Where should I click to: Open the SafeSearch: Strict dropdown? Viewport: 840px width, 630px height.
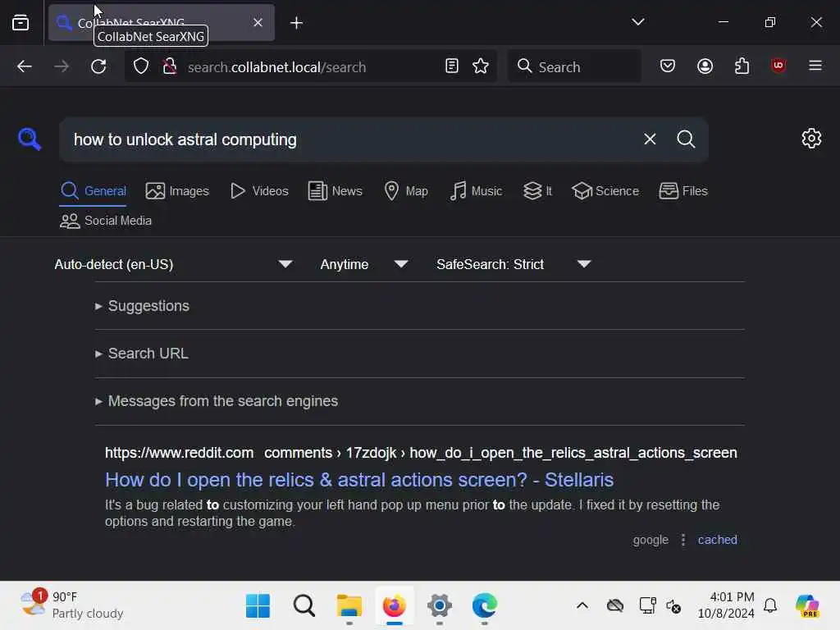pyautogui.click(x=514, y=264)
